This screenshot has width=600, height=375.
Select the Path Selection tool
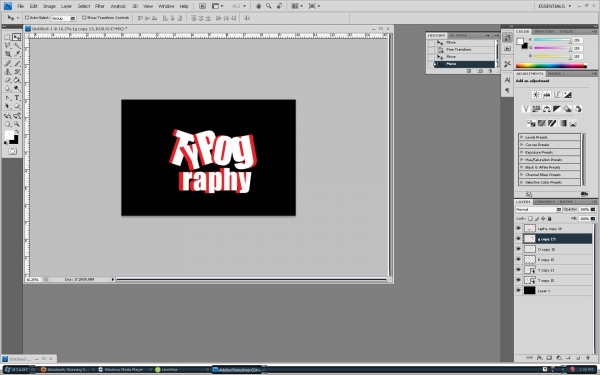7,106
